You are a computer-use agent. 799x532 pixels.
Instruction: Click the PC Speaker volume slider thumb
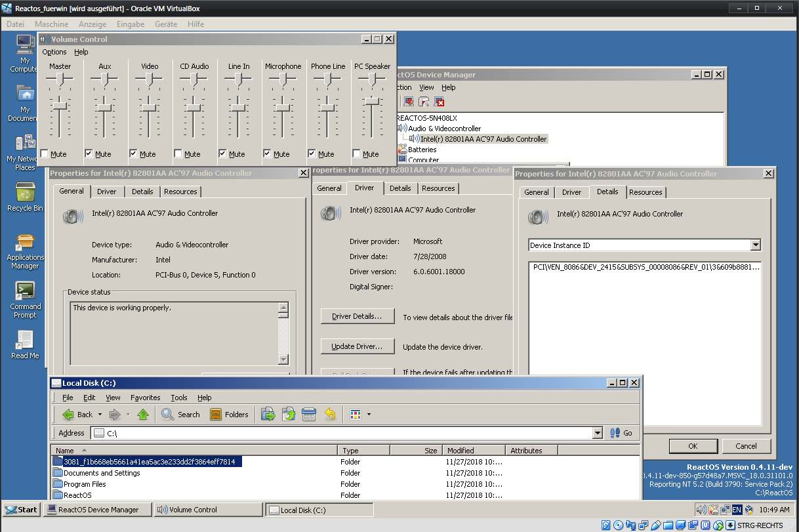tap(373, 100)
